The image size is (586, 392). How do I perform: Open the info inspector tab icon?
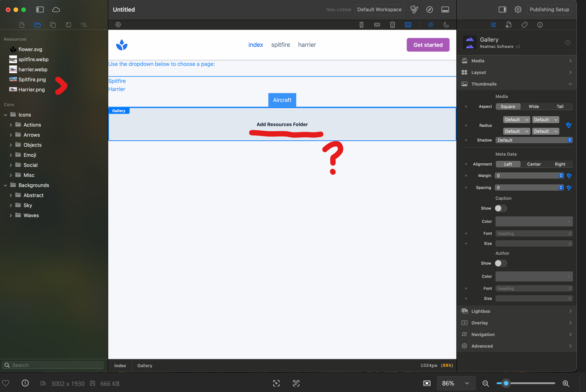pyautogui.click(x=540, y=25)
